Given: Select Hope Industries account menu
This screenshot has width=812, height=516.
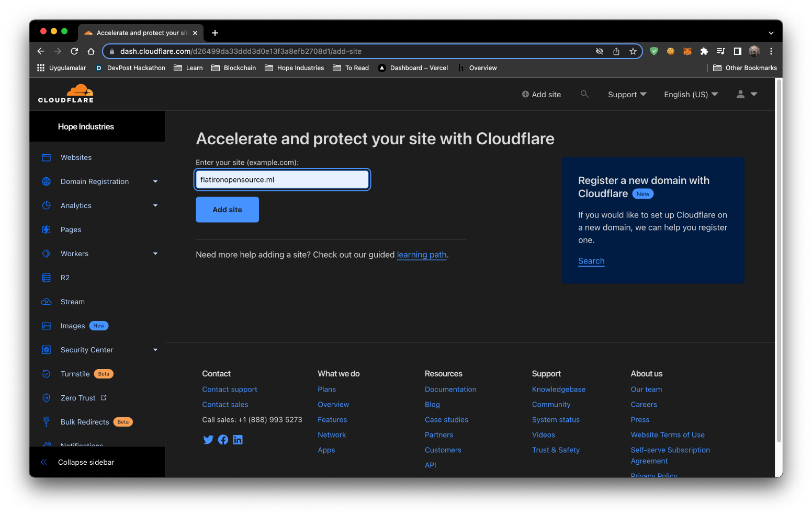Looking at the screenshot, I should coord(86,126).
